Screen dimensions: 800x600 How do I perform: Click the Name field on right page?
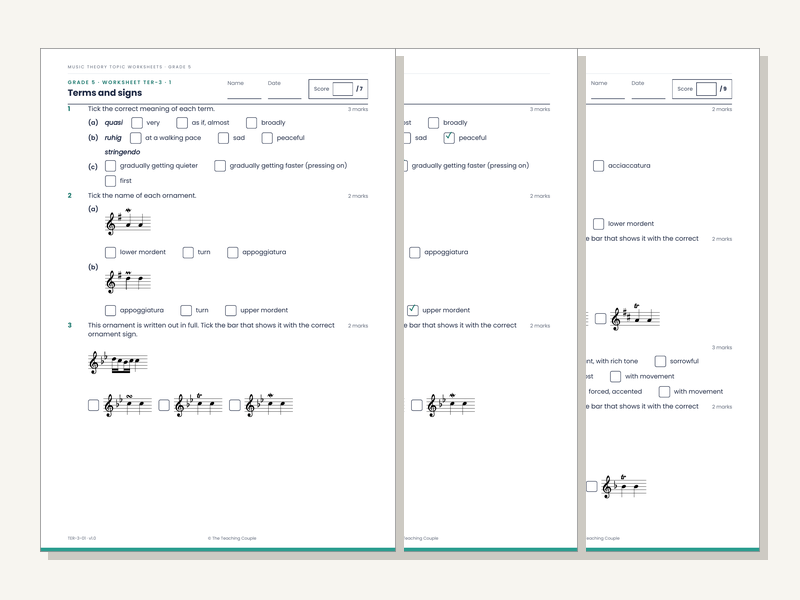coord(607,90)
